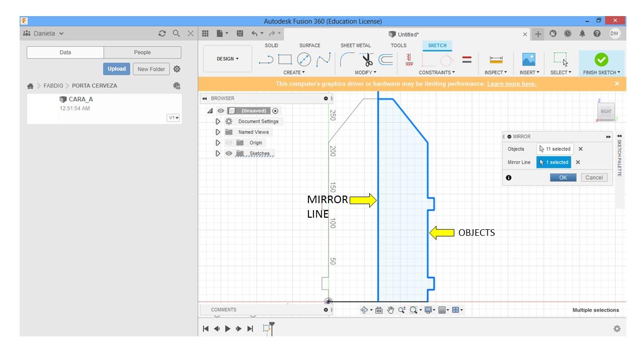The height and width of the screenshot is (362, 644).
Task: Open the data panel grid icon
Action: 205,34
